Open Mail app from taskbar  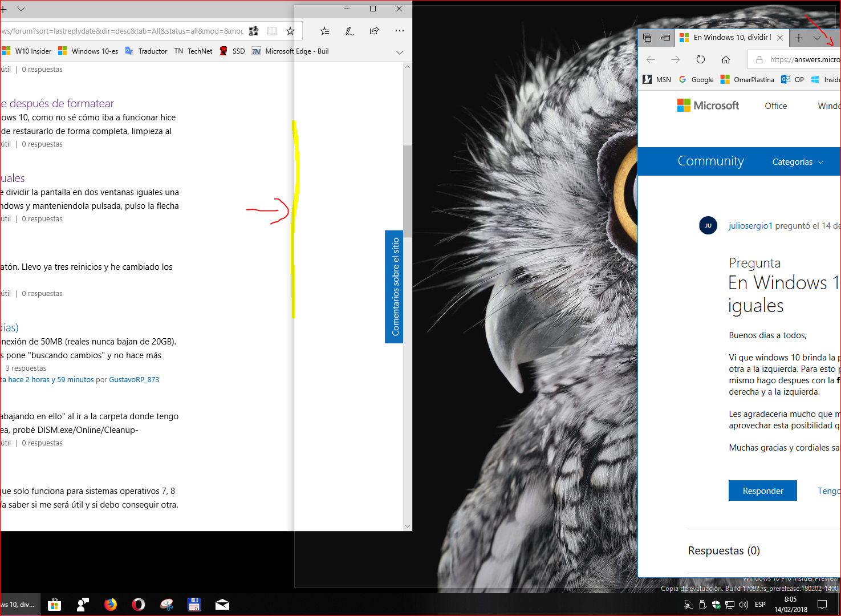[x=222, y=605]
